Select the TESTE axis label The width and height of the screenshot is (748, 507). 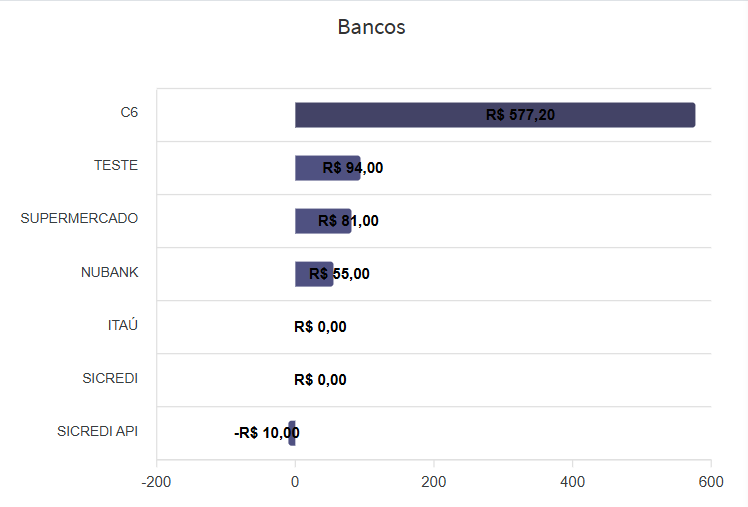[x=116, y=165]
